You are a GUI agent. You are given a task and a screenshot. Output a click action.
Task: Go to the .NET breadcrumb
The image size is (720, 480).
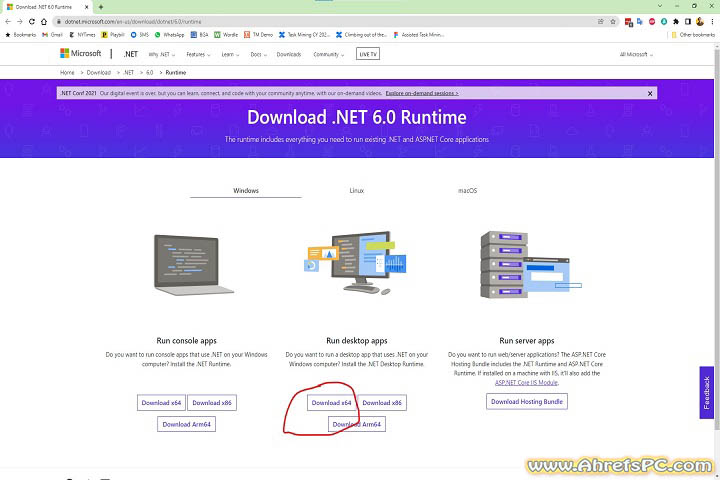(129, 73)
